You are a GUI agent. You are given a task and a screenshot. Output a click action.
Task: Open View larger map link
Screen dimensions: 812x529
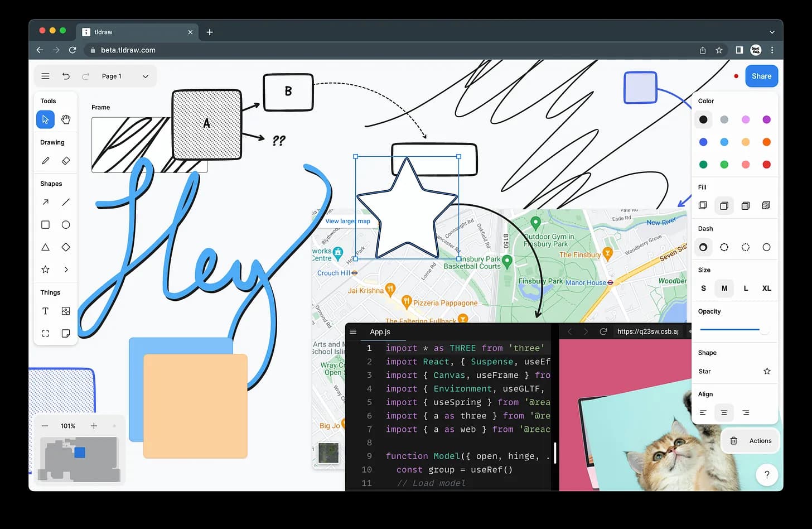(x=347, y=221)
